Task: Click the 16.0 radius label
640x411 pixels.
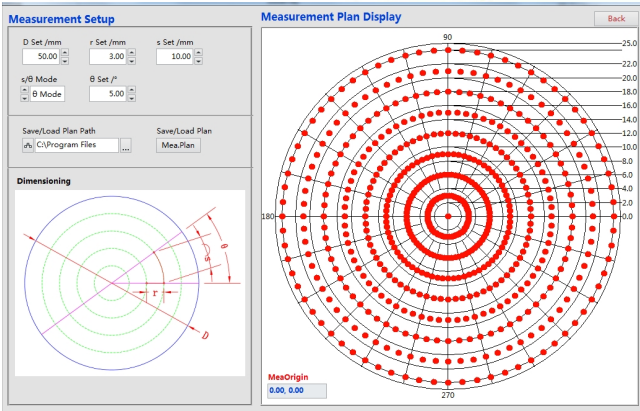Action: coord(629,105)
